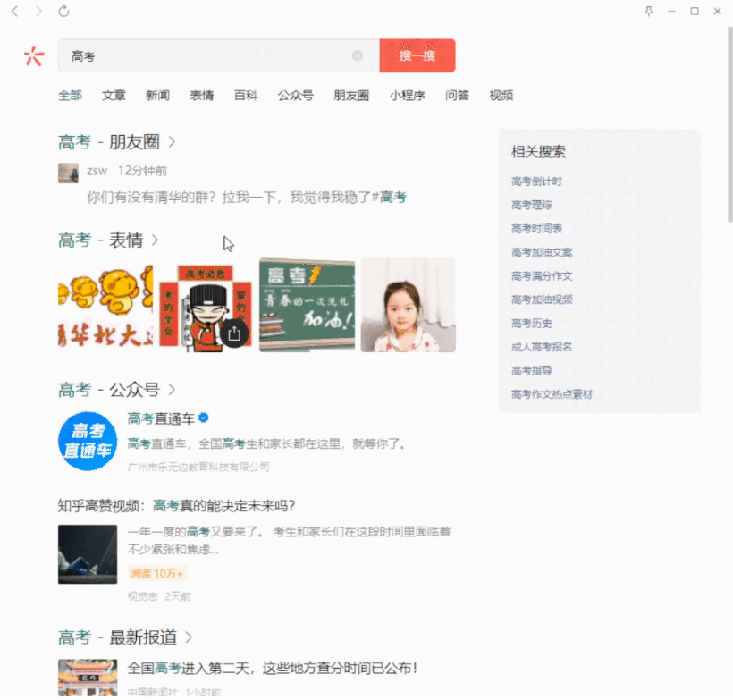Open zsw's moments post about 清华
733x700 pixels.
pos(247,198)
